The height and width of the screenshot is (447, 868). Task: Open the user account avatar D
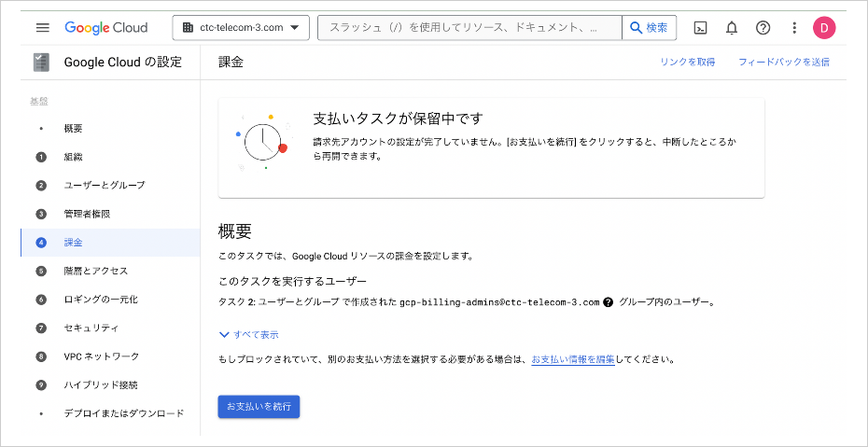[824, 28]
